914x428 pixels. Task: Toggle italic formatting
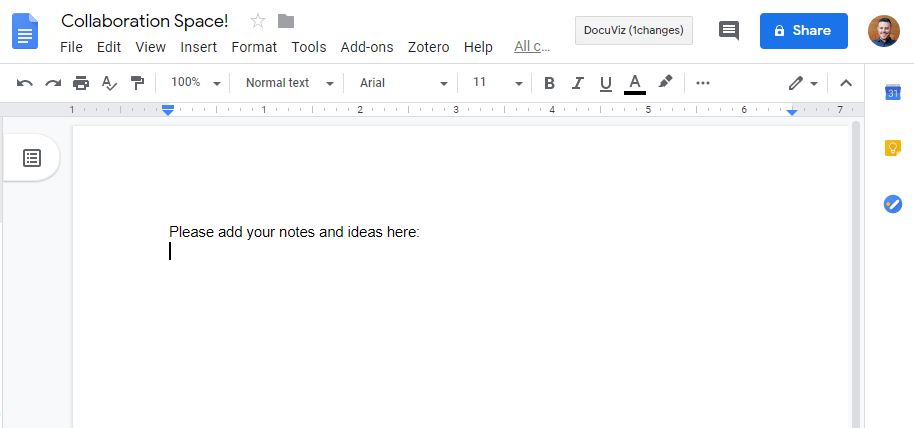point(577,83)
